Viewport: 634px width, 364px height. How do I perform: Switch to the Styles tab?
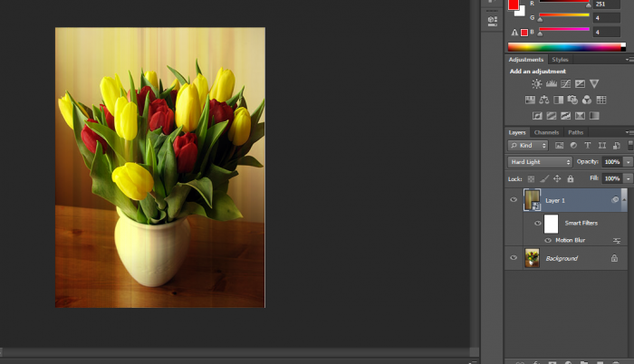click(560, 60)
